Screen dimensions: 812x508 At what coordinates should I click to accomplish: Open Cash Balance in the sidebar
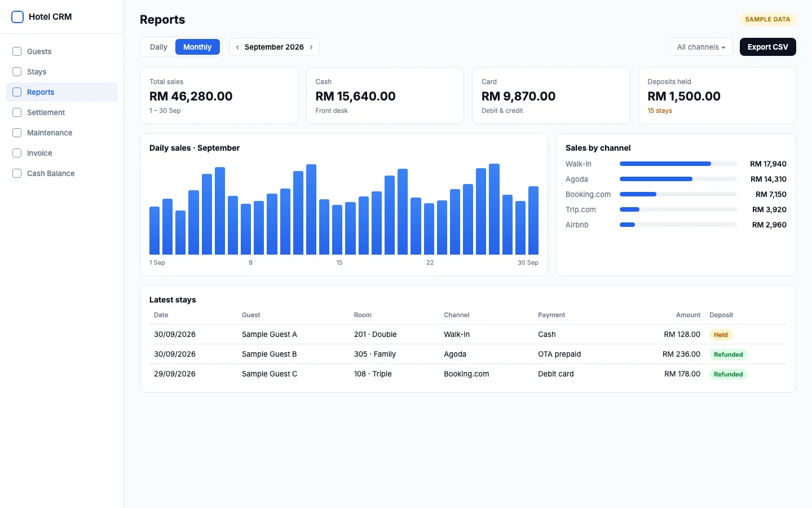(61, 173)
